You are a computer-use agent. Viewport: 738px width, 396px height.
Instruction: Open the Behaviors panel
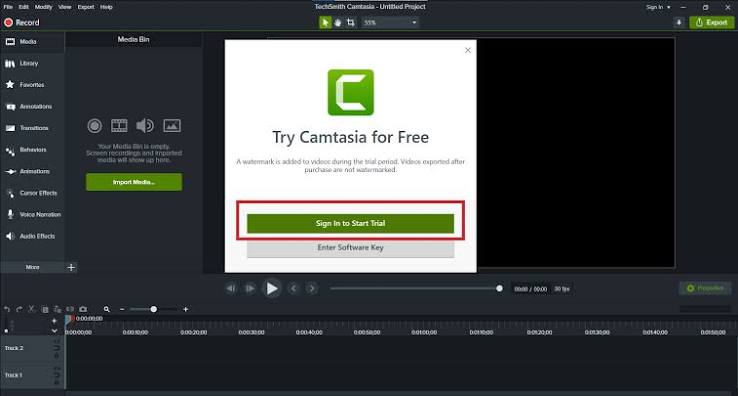tap(32, 150)
